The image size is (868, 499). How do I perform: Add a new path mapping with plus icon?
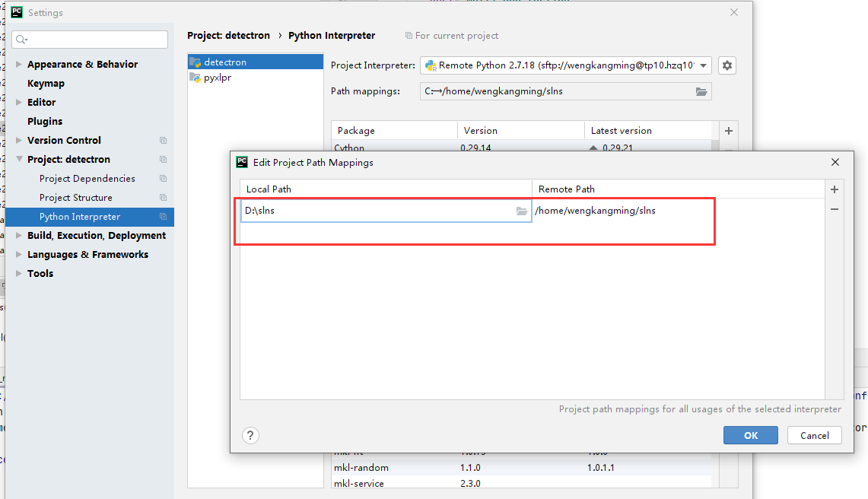tap(835, 189)
